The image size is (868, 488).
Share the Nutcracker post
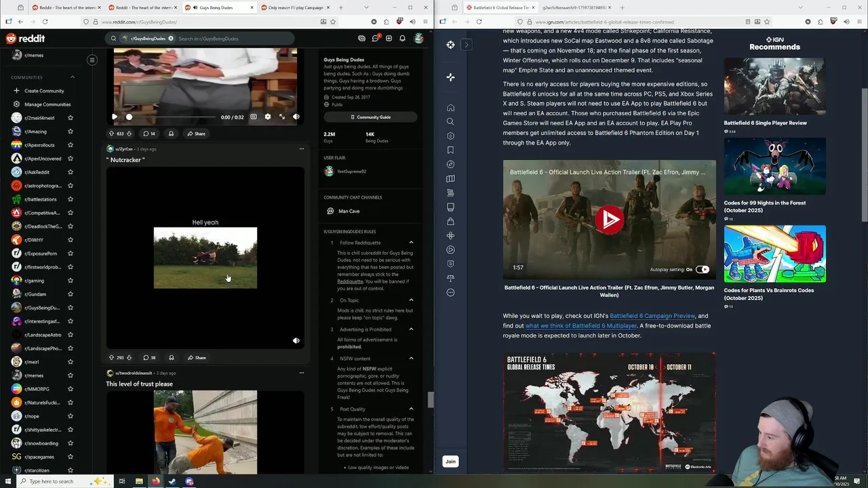197,358
